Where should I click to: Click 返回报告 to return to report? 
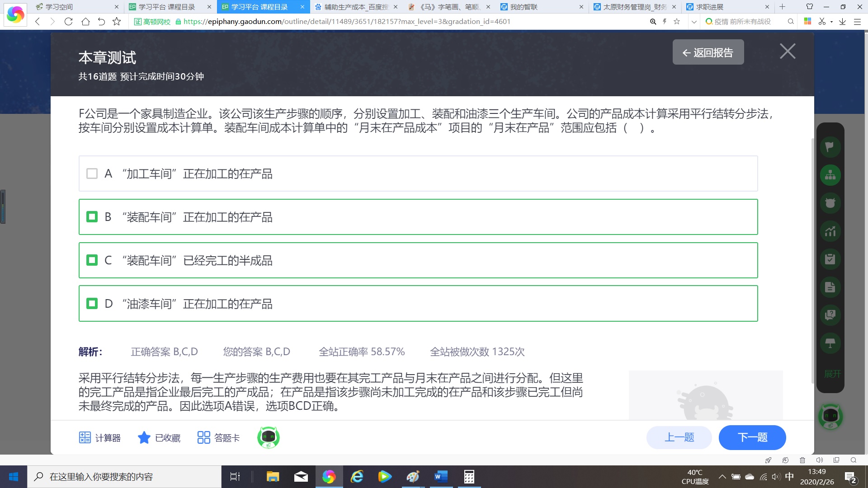pyautogui.click(x=708, y=52)
